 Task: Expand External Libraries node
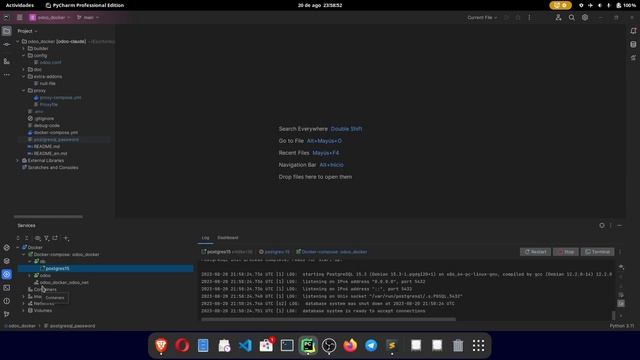pyautogui.click(x=18, y=161)
